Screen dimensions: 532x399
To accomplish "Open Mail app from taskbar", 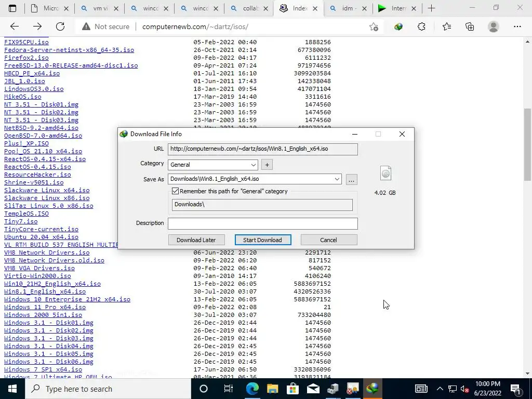I will pos(313,389).
